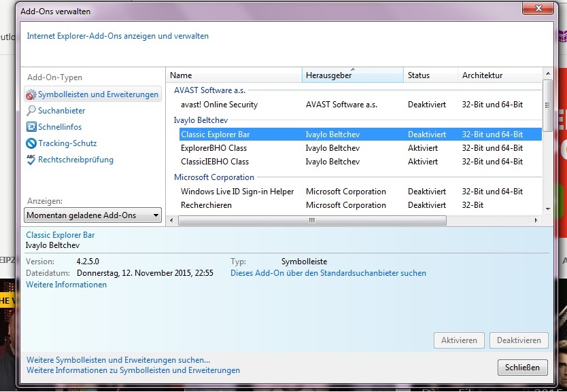Screen dimensions: 567x392
Task: Select Suchanbieter add-on type
Action: click(x=61, y=111)
